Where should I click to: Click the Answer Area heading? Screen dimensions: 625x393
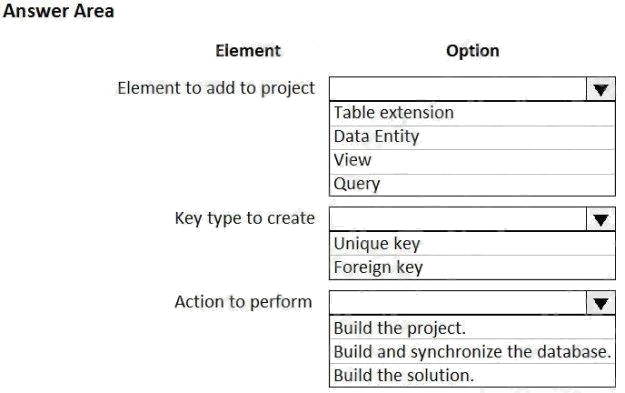(58, 11)
